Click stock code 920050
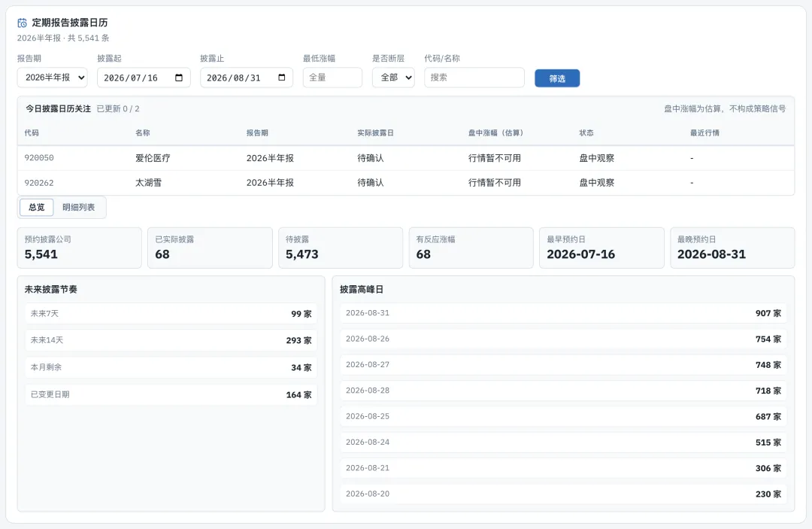The height and width of the screenshot is (529, 812). pos(39,158)
